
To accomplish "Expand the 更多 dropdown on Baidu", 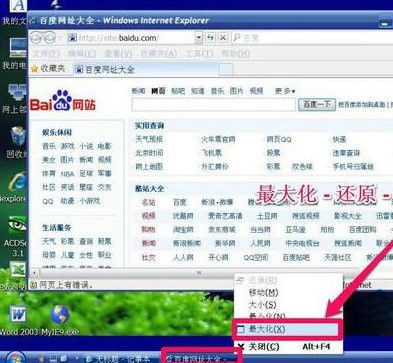I will 285,91.
